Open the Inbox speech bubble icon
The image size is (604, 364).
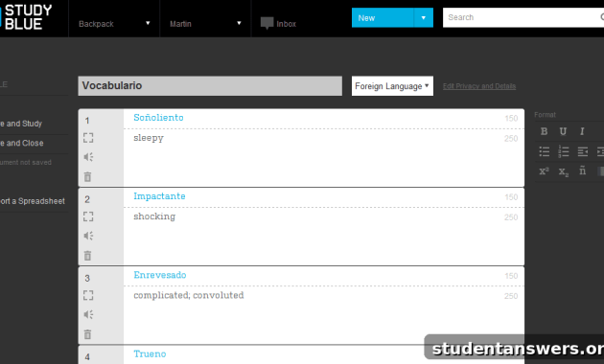point(267,23)
